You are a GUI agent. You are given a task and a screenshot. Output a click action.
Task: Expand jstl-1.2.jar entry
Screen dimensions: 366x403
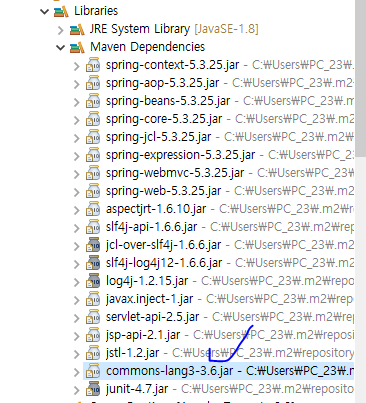77,354
